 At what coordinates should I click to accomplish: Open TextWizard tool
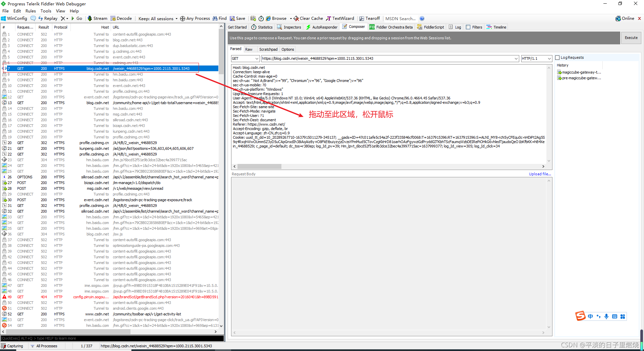tap(340, 18)
